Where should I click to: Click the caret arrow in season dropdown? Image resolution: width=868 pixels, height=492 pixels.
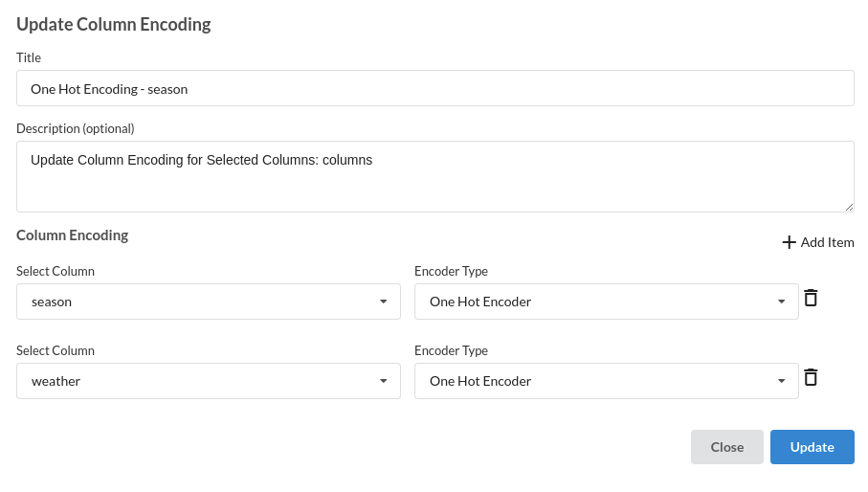383,302
